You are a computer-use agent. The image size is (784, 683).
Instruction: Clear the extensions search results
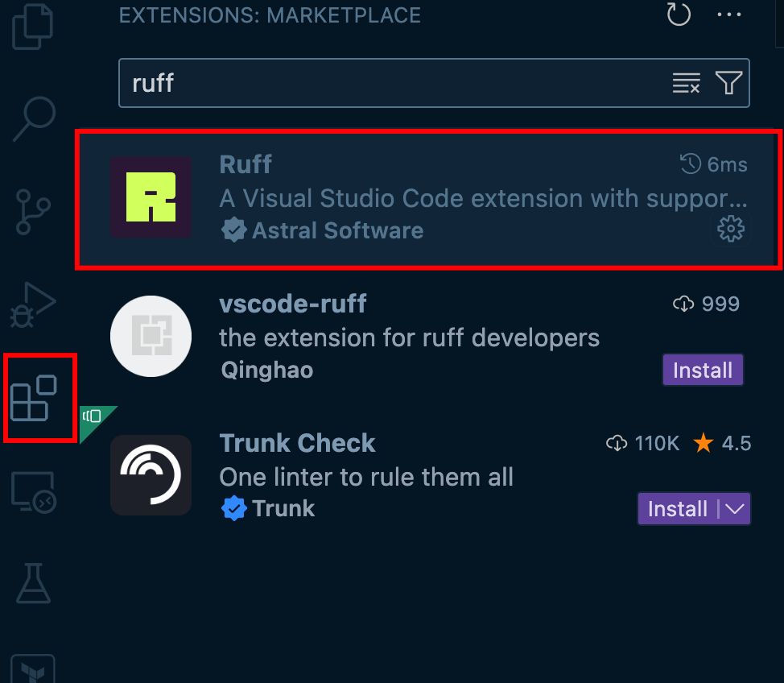(x=686, y=83)
